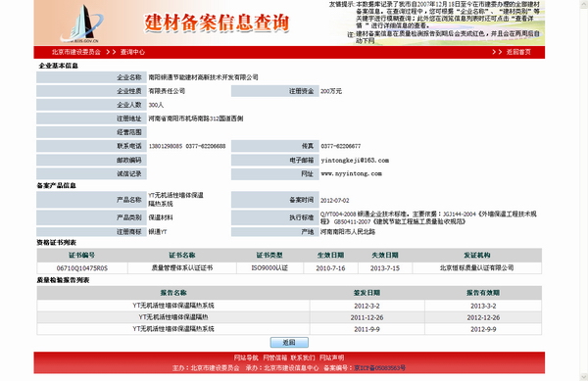Open 网管信箱 footer link

point(274,357)
